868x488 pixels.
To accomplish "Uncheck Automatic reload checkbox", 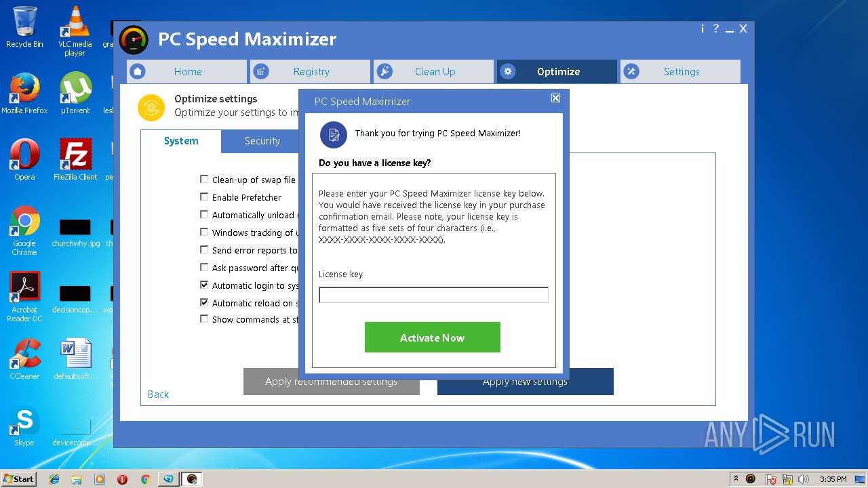I will pos(204,302).
